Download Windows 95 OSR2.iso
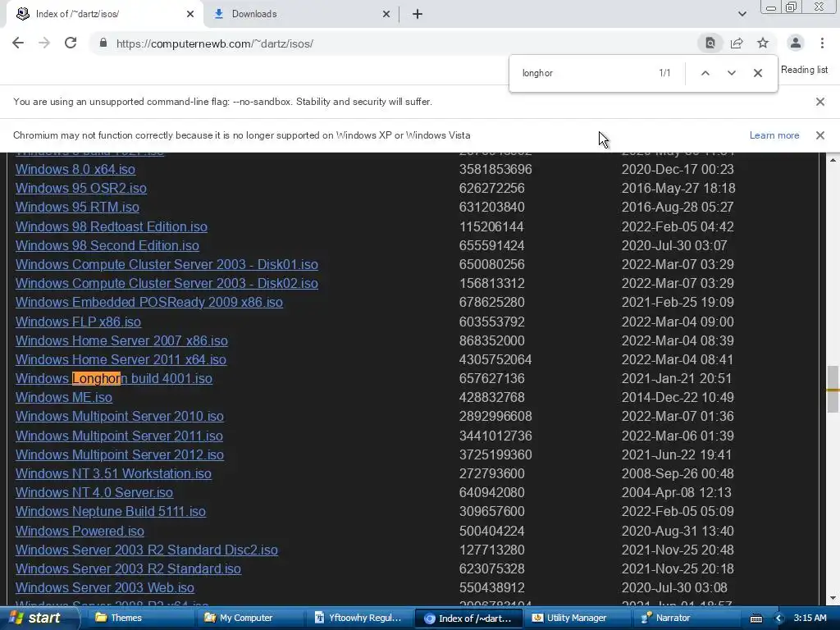 (x=81, y=188)
